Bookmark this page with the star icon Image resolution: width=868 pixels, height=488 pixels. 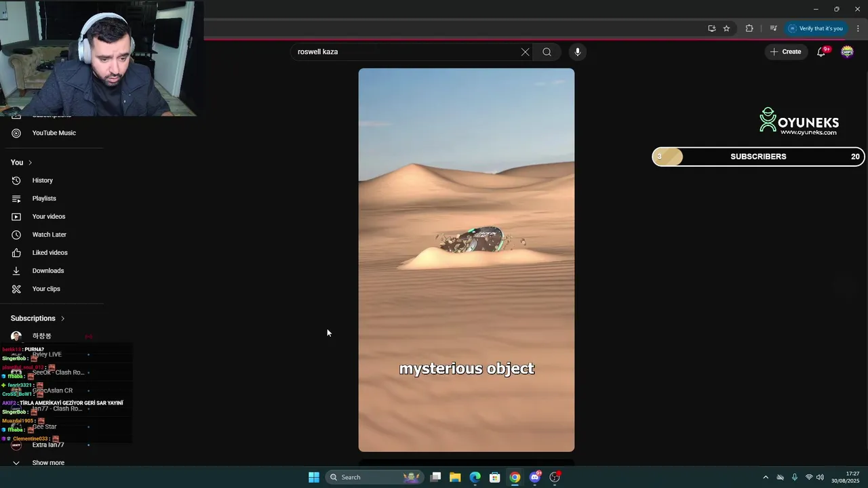(x=726, y=28)
